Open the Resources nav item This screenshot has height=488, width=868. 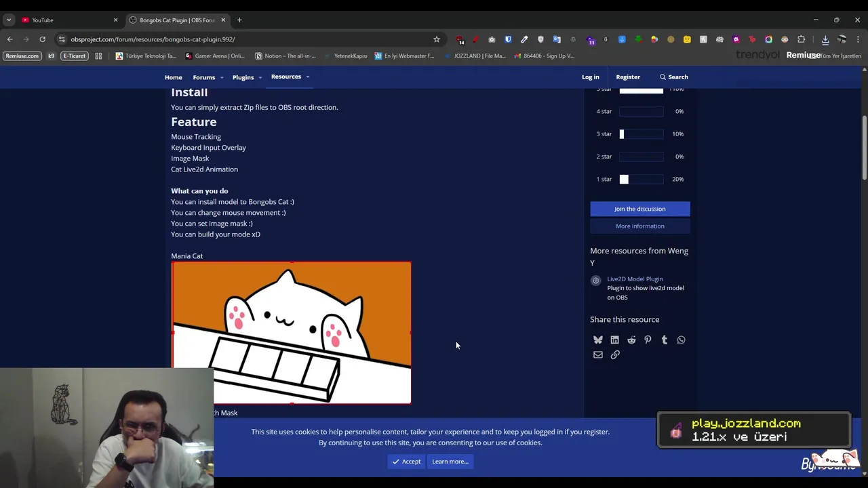coord(285,77)
